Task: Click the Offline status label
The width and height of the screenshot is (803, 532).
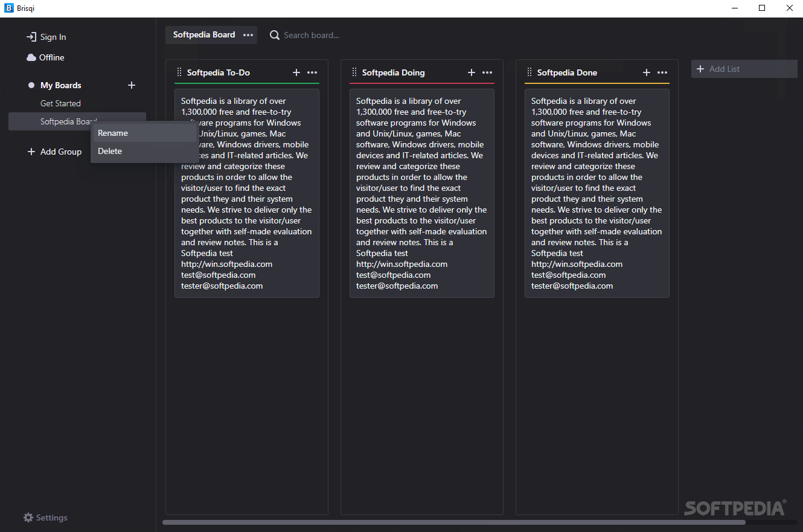Action: coord(52,57)
